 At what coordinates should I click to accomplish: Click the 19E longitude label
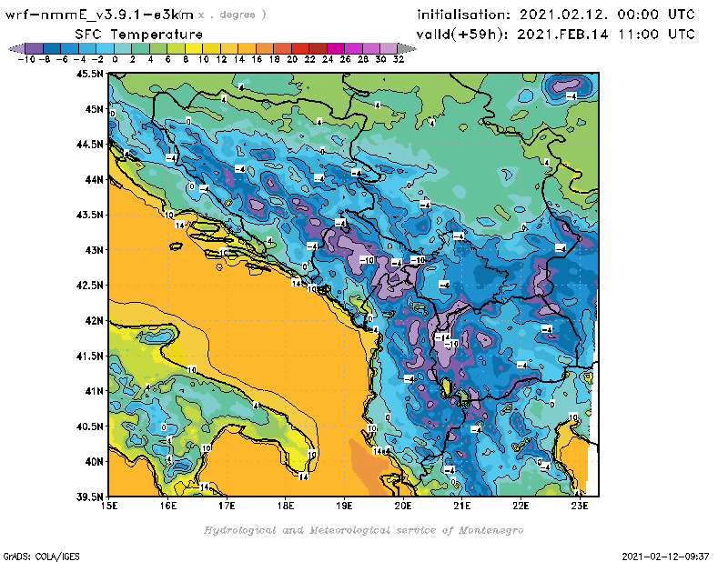344,506
